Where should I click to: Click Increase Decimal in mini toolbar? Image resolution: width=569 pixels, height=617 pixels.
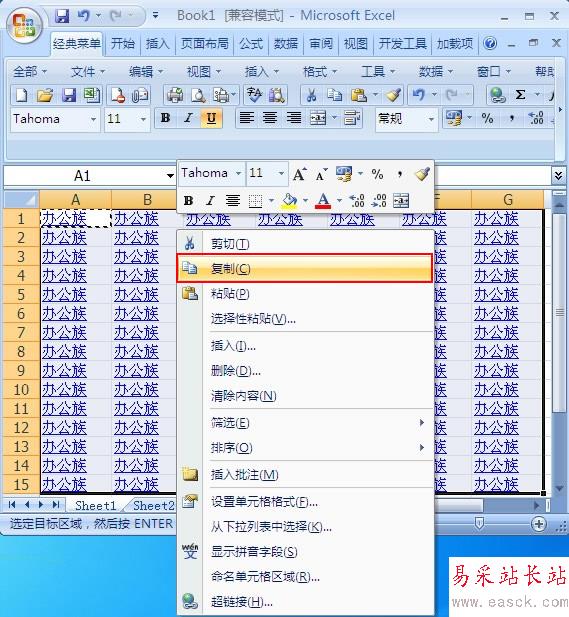(x=357, y=201)
